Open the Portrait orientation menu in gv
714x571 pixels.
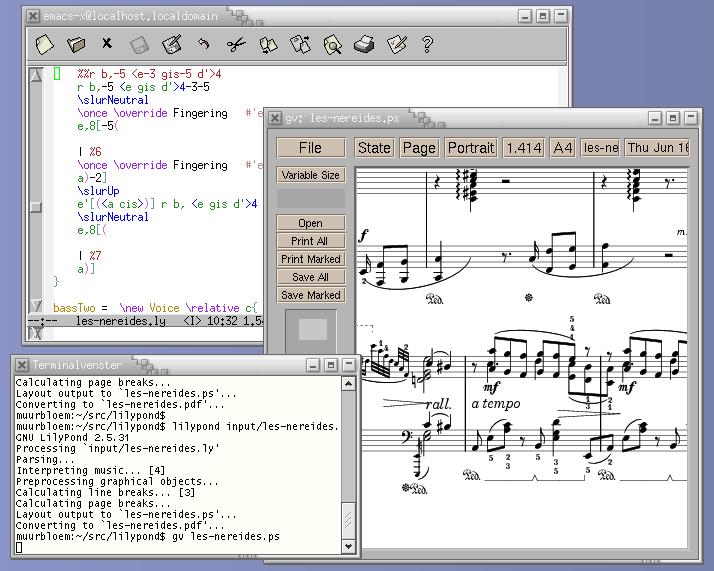point(471,148)
